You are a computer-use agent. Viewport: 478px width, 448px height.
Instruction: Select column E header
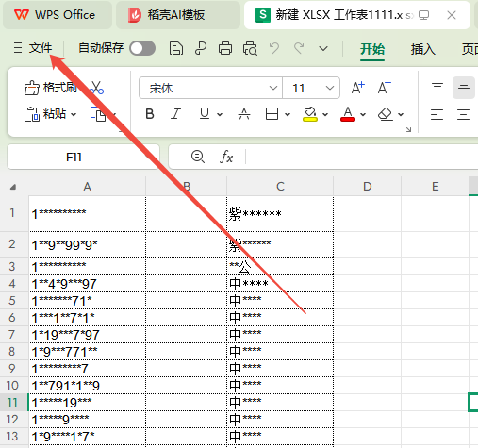click(436, 187)
